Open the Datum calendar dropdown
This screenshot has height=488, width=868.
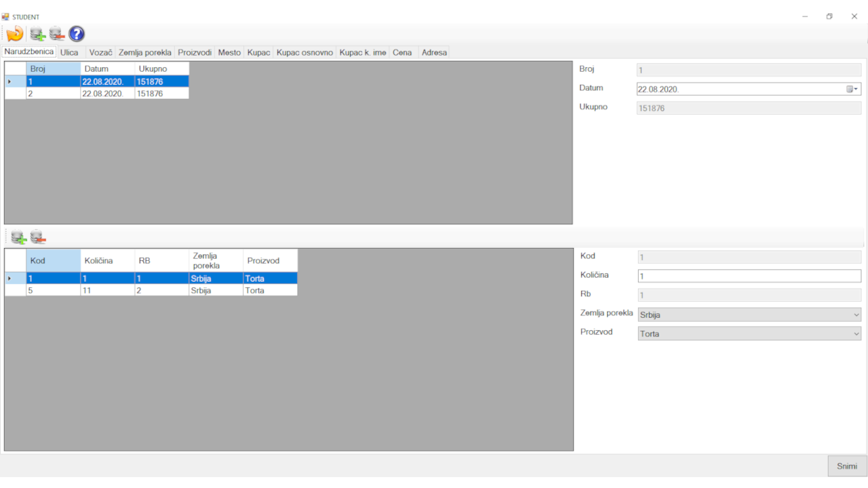tap(852, 89)
